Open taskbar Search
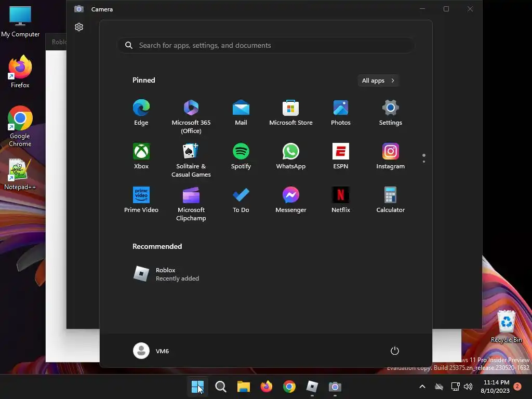Viewport: 532px width, 399px height. pyautogui.click(x=220, y=387)
